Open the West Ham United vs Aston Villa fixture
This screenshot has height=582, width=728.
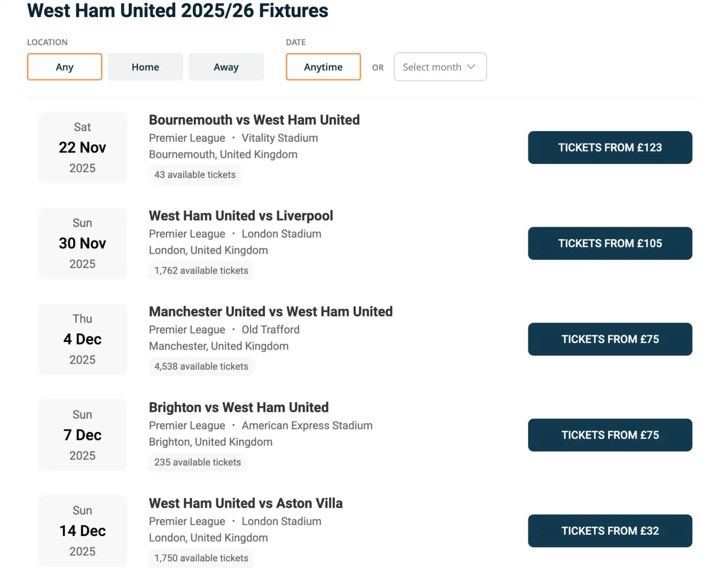coord(245,503)
